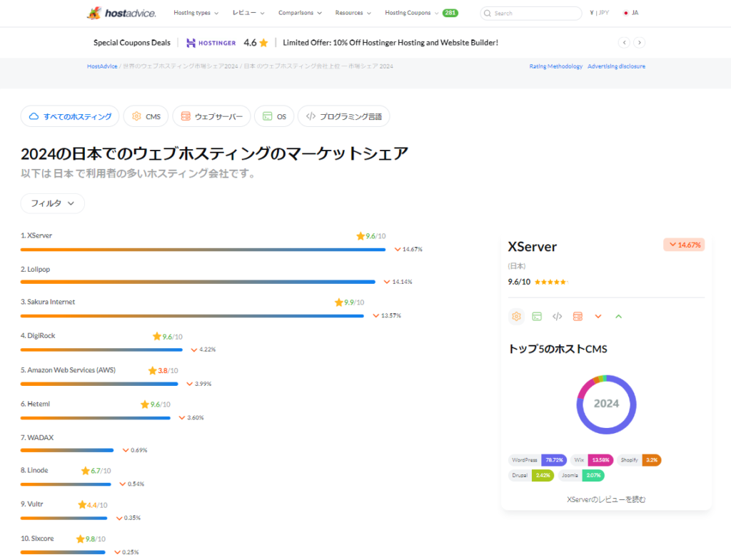Click the Sixcore 9.8 rating star
The width and height of the screenshot is (731, 560).
(80, 539)
